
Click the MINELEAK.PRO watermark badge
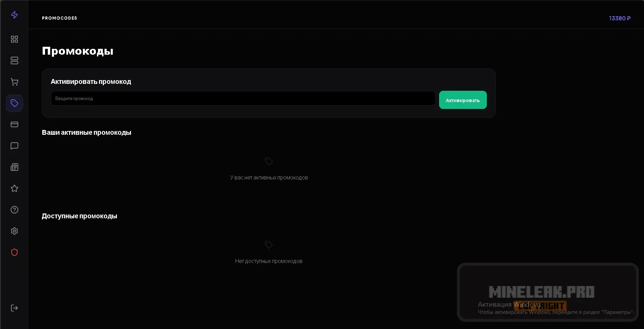pos(541,293)
